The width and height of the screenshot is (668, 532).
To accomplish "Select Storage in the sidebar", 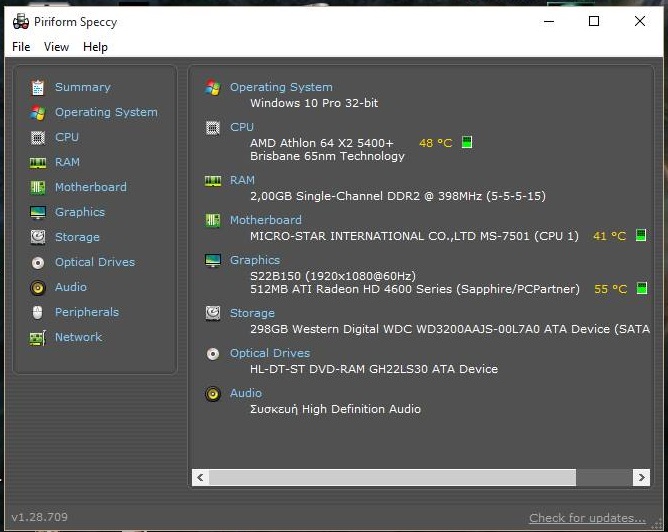I will pyautogui.click(x=77, y=237).
